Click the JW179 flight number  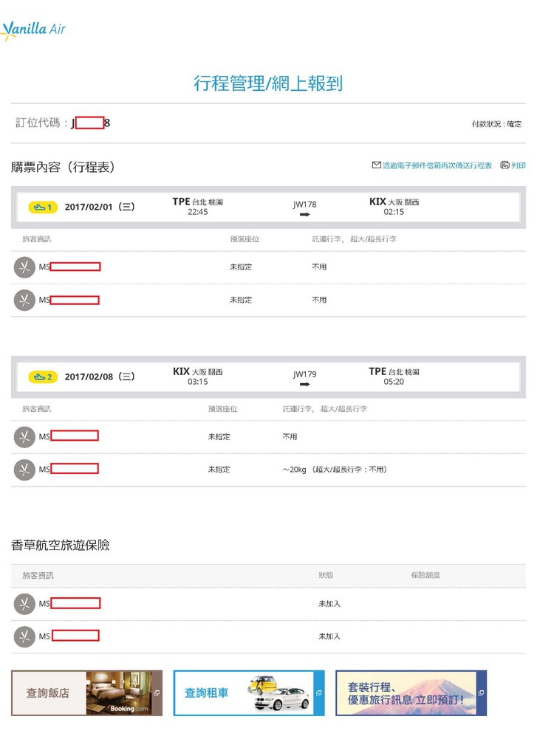(304, 374)
